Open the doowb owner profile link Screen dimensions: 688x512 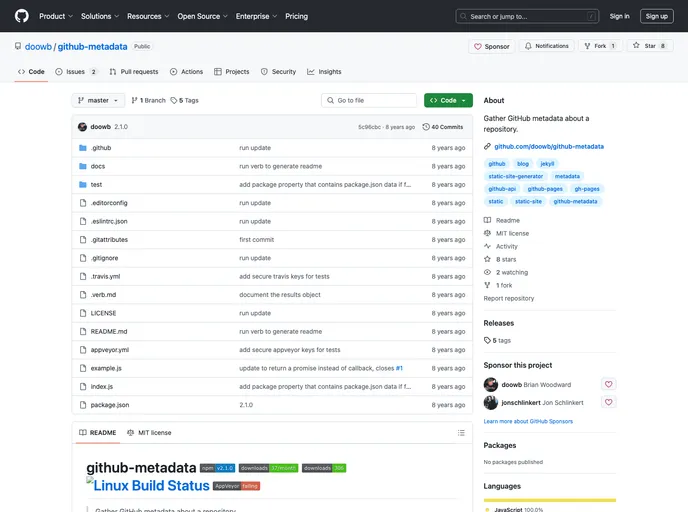tap(38, 47)
